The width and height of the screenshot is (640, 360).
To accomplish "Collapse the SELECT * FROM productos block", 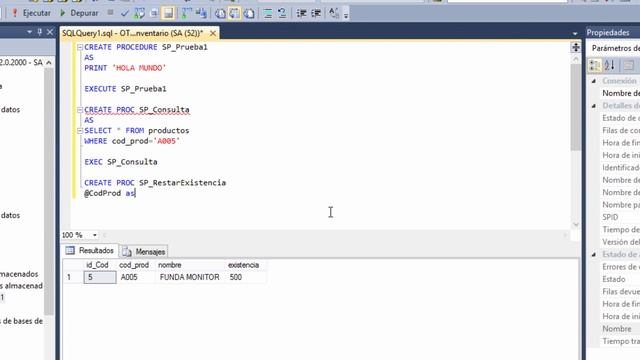I will coord(80,131).
